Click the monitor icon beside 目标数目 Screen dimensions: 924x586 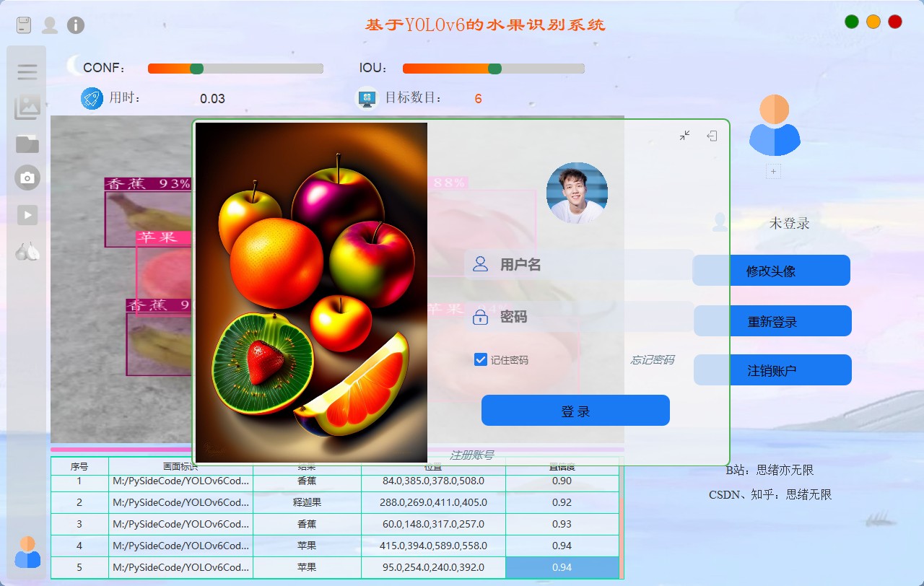367,98
